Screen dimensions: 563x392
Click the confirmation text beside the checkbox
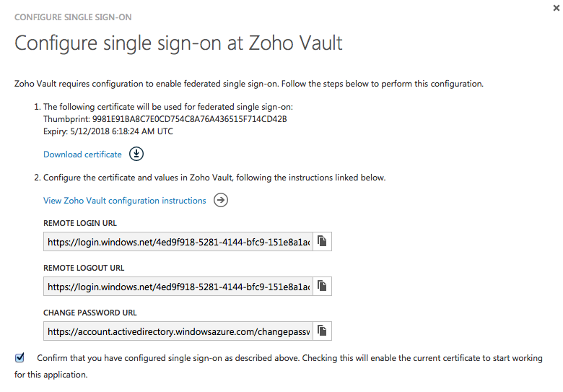tap(289, 358)
